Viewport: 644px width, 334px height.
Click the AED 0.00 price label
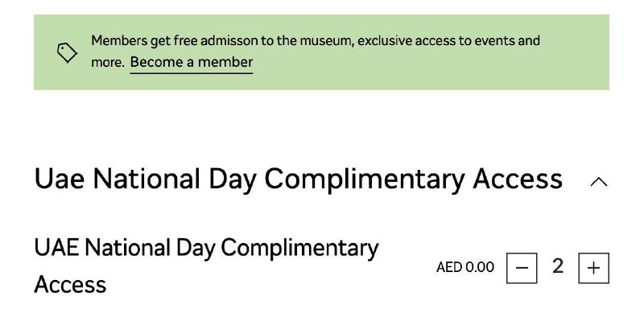465,267
